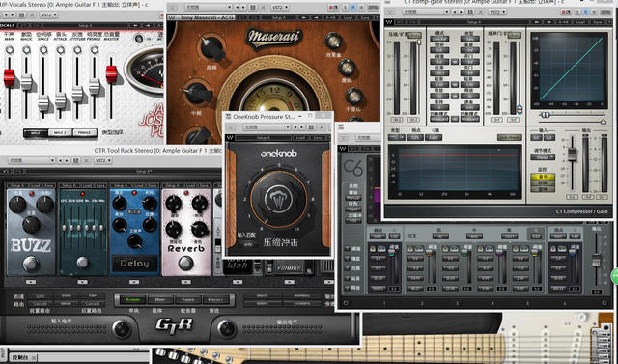Open the VST2 dropdown in C1 comp-gate window
618x364 pixels.
tap(497, 12)
